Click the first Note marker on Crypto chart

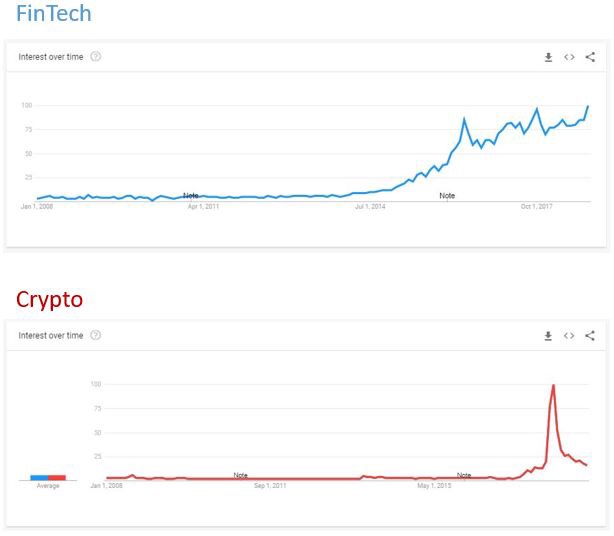(x=240, y=475)
